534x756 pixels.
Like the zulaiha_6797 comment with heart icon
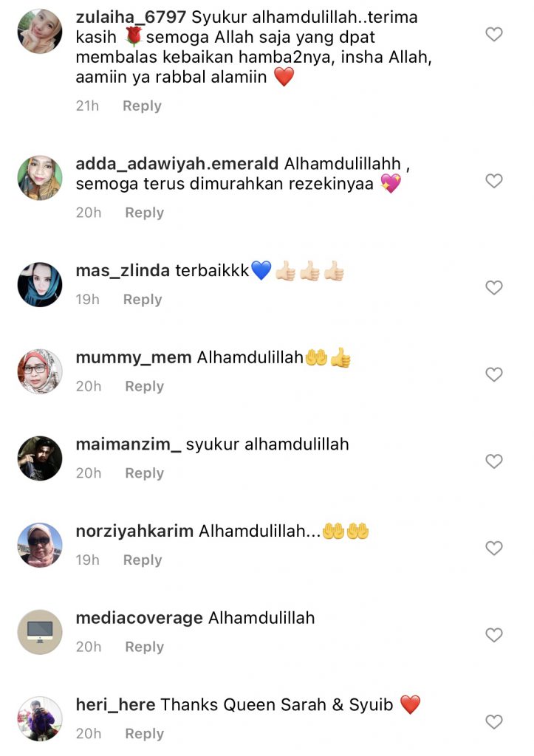point(494,34)
